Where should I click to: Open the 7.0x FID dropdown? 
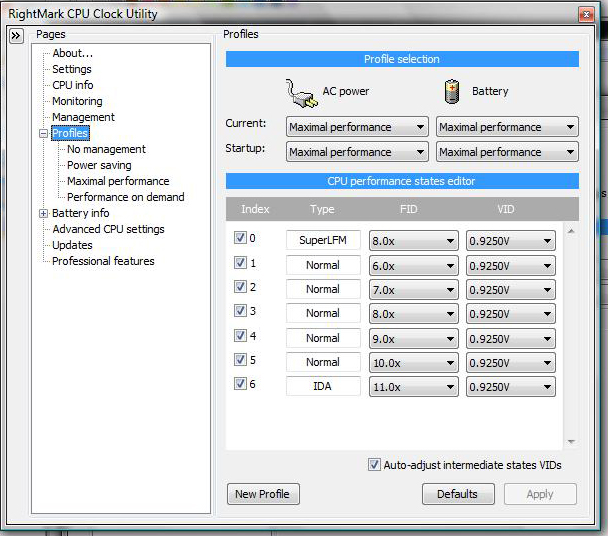[414, 290]
